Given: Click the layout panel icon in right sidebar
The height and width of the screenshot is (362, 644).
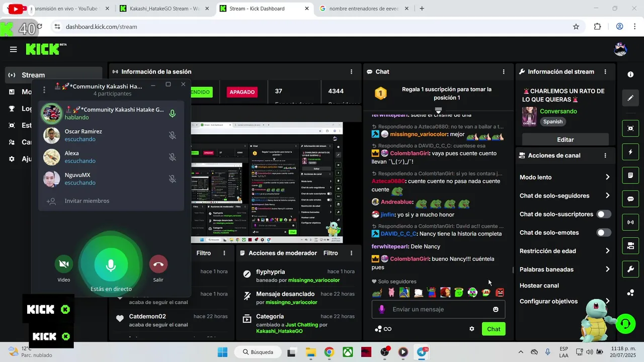Looking at the screenshot, I should coord(630,246).
